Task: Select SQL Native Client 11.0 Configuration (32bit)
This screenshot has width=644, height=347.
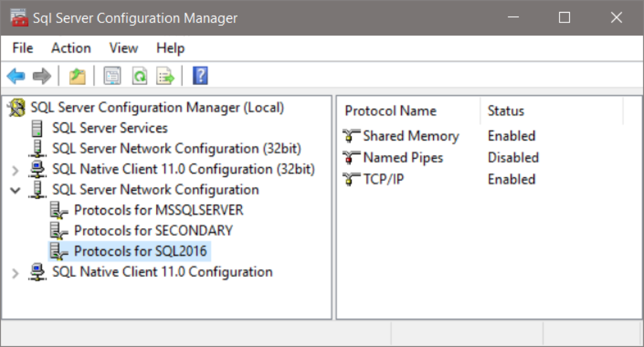Action: [x=184, y=169]
